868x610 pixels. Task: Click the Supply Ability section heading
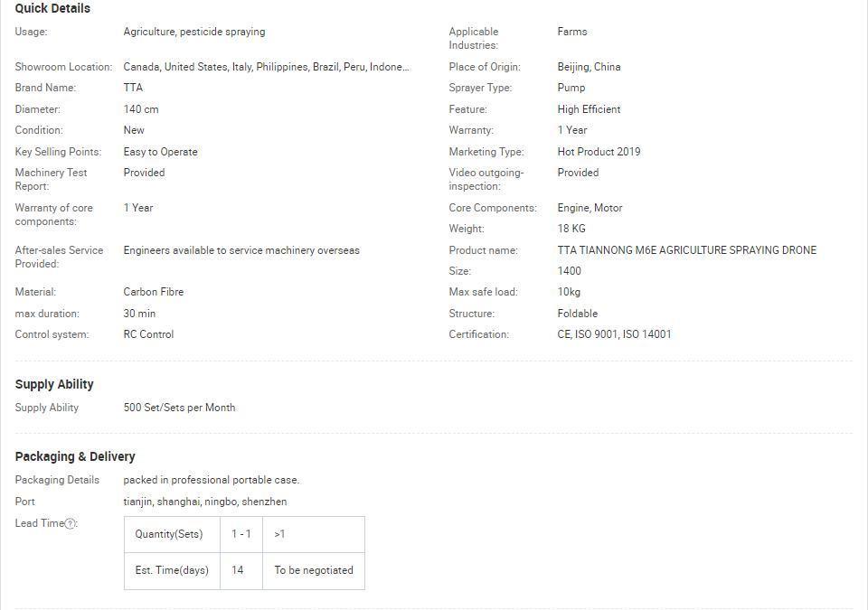(x=54, y=384)
